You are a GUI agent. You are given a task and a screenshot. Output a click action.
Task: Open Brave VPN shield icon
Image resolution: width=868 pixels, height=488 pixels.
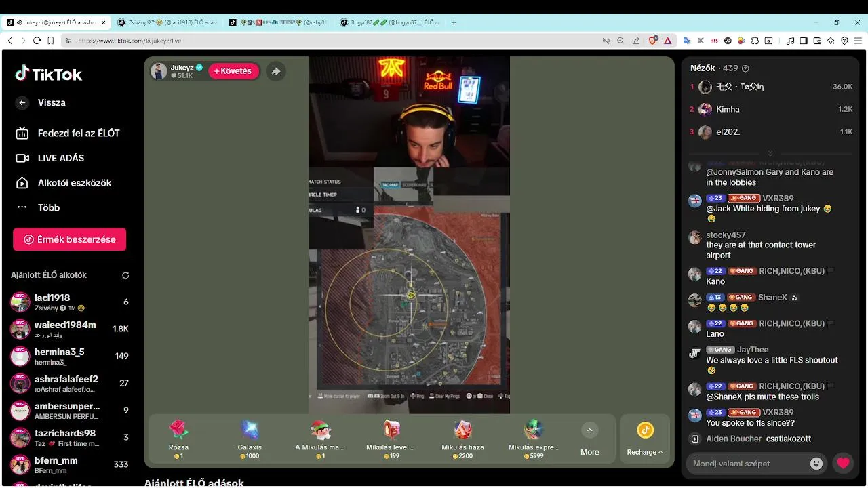point(844,41)
